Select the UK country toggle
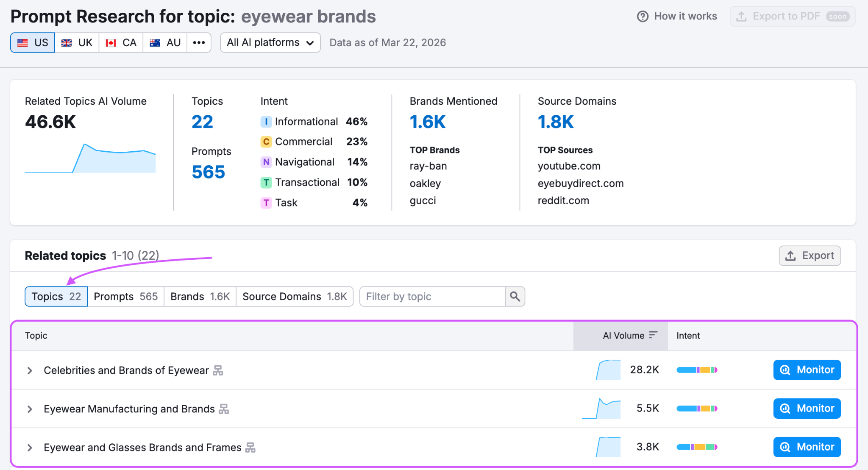 click(x=77, y=42)
